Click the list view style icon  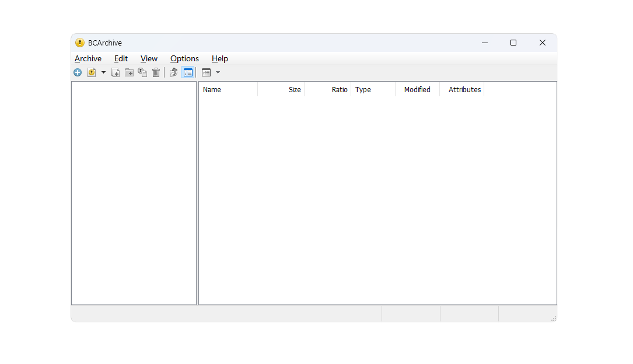(x=206, y=72)
